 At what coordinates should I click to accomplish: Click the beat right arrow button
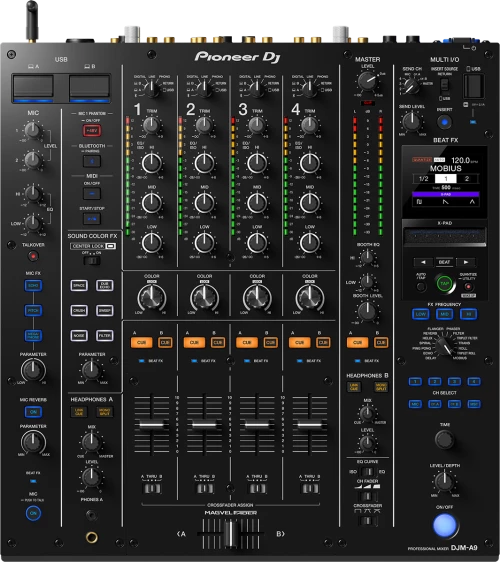point(466,262)
